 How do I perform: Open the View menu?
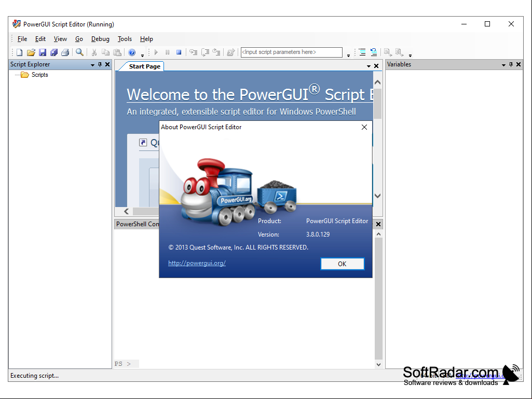[60, 39]
